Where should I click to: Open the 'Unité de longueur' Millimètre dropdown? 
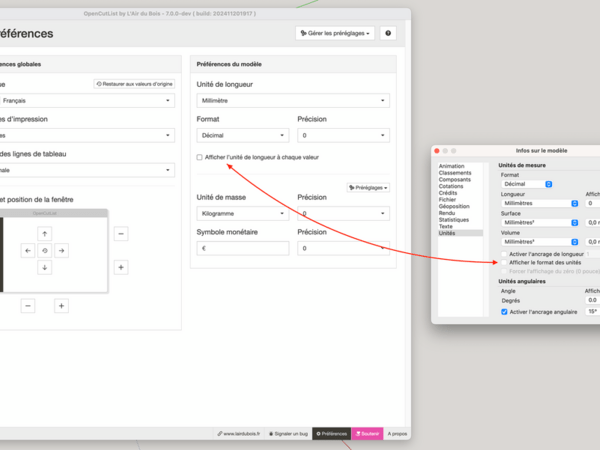292,101
